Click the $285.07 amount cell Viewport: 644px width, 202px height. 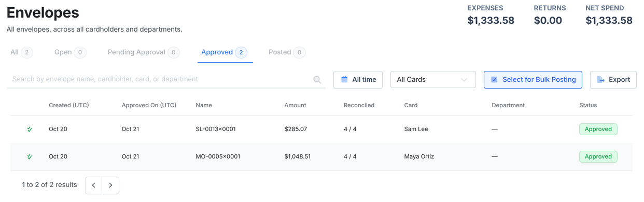pos(296,129)
